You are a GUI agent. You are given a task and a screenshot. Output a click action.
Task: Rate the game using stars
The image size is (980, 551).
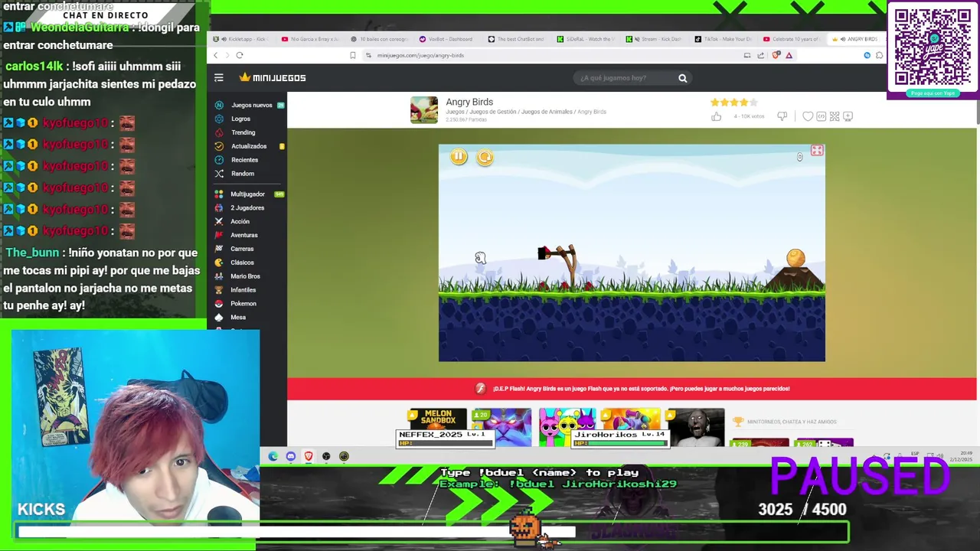click(x=733, y=102)
